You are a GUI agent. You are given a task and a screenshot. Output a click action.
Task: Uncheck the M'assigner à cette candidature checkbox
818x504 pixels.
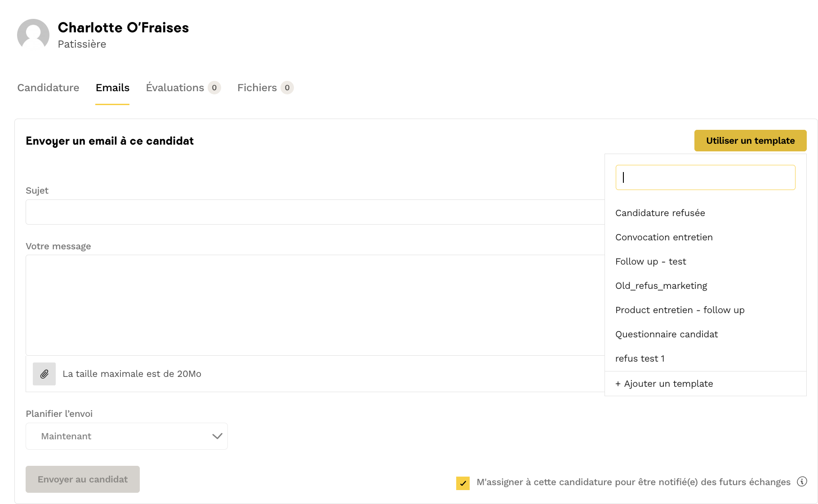pos(463,483)
